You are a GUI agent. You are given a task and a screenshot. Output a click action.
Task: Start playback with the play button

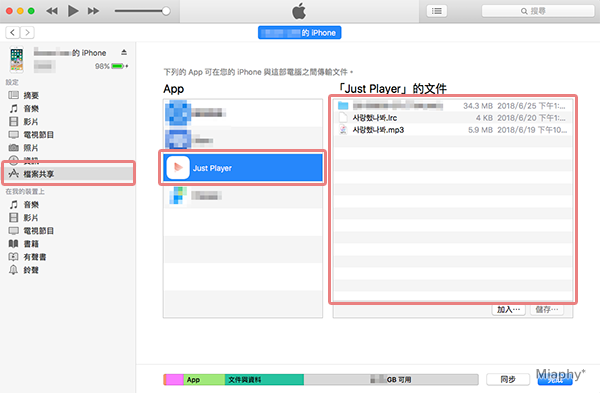(73, 11)
